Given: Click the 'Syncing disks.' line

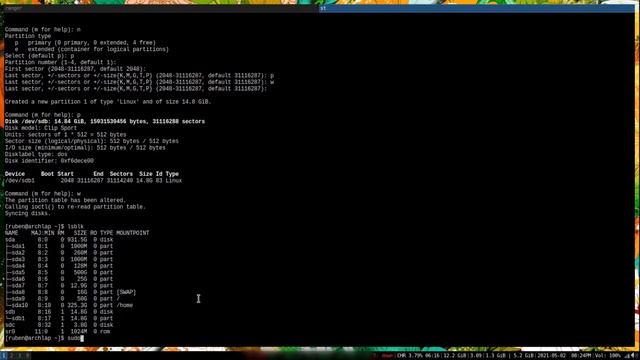Looking at the screenshot, I should [28, 213].
